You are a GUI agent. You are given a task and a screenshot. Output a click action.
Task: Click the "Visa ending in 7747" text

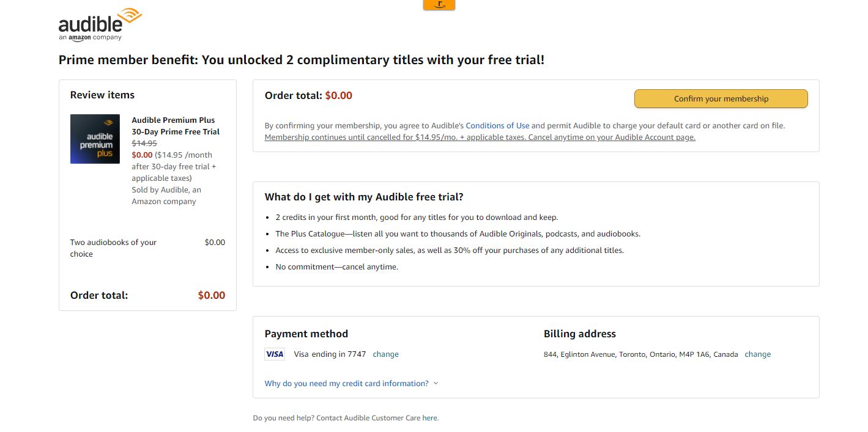coord(330,354)
